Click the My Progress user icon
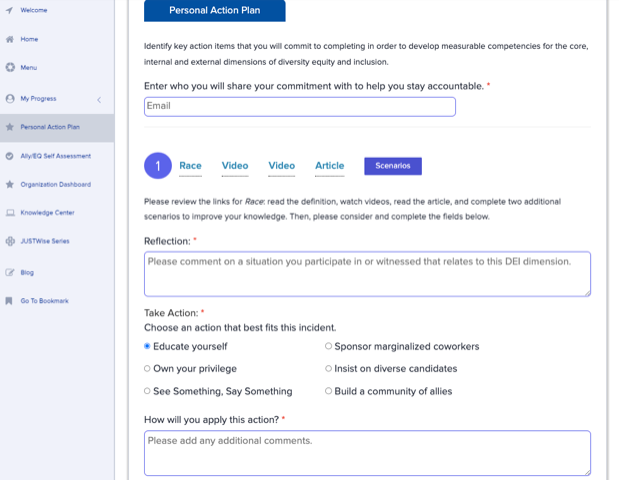This screenshot has width=619, height=480. click(x=10, y=99)
